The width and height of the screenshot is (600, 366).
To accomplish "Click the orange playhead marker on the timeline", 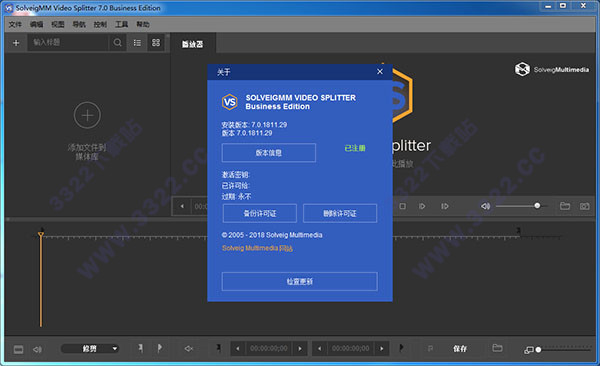I will coord(41,235).
